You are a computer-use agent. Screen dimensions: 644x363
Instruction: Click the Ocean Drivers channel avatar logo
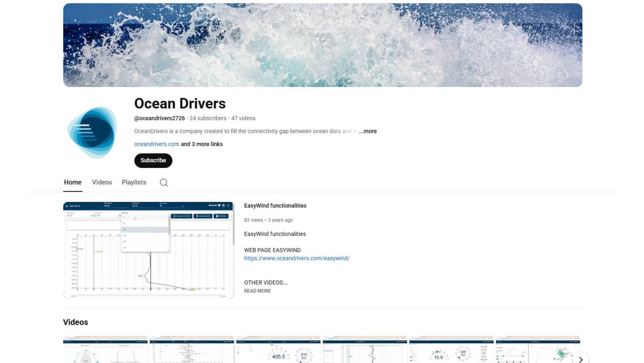coord(92,133)
